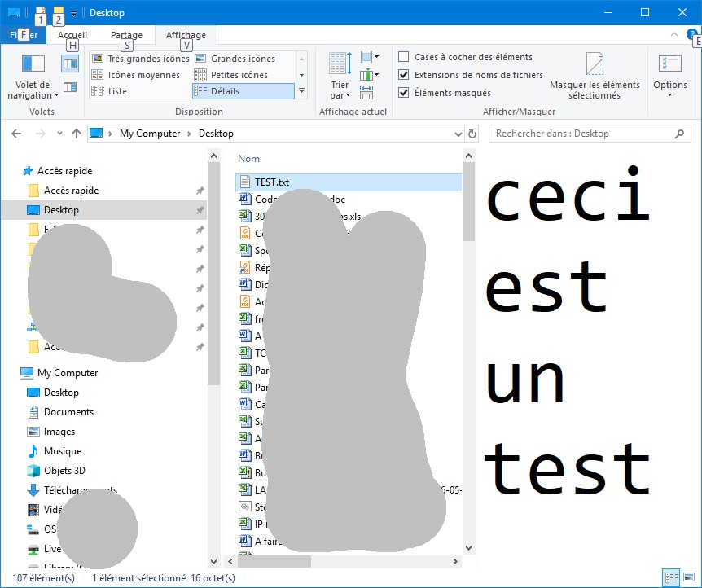Switch to the Accueil tab
Screen dimensions: 702x588
72,34
